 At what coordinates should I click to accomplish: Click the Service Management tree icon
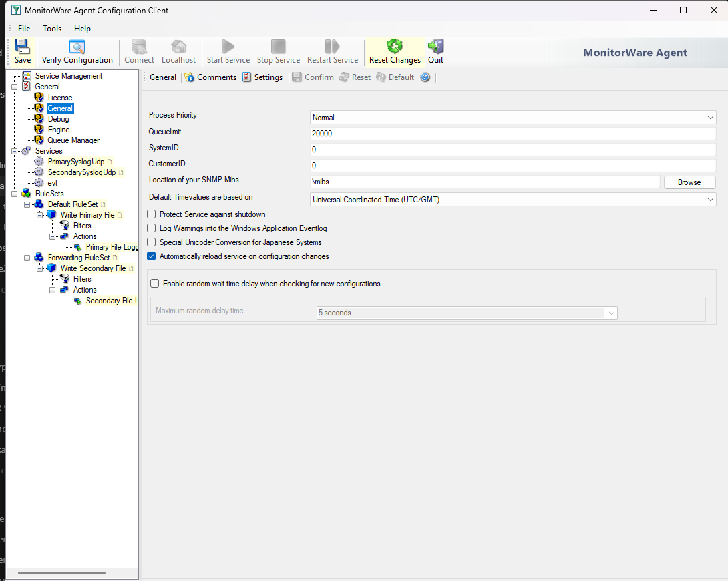tap(27, 76)
